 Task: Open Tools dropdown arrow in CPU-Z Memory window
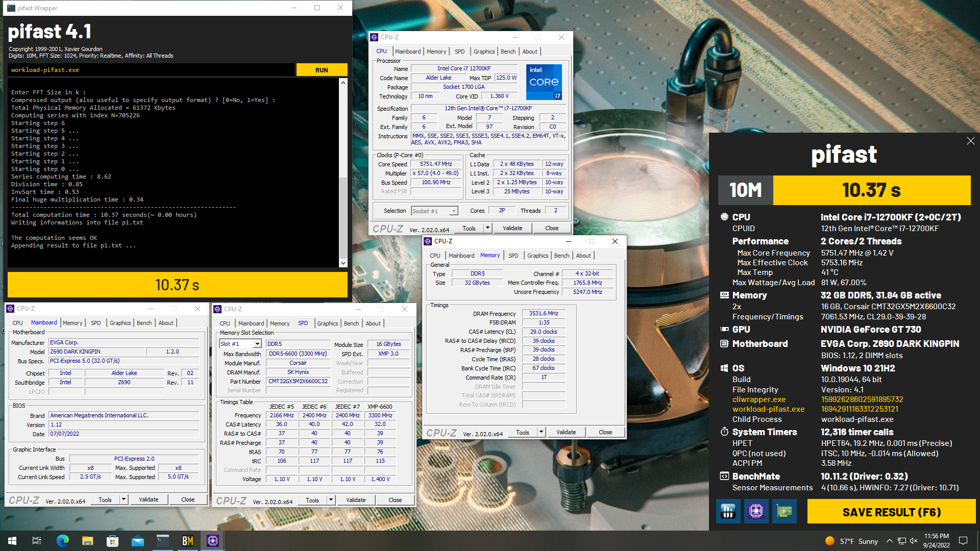[541, 432]
